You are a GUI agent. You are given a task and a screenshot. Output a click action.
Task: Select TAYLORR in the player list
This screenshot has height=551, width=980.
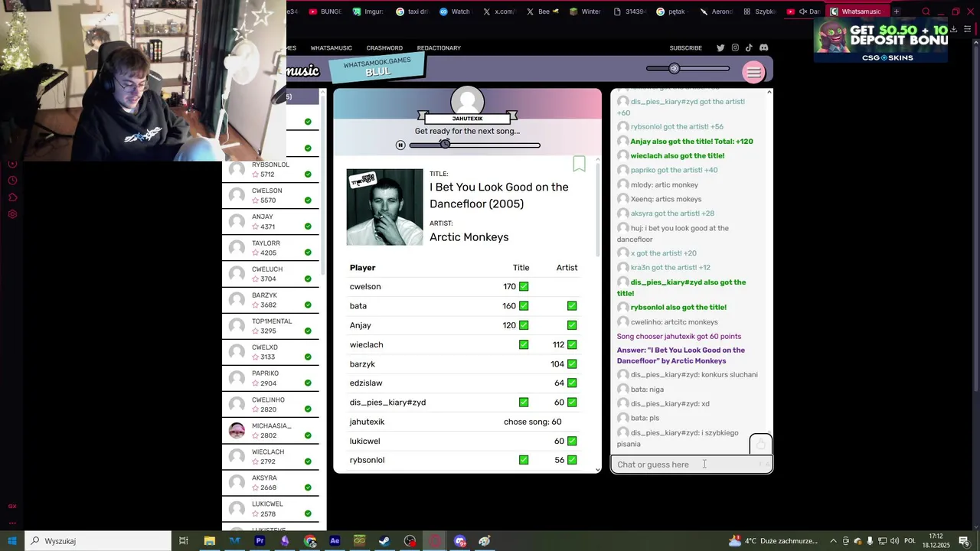click(270, 248)
